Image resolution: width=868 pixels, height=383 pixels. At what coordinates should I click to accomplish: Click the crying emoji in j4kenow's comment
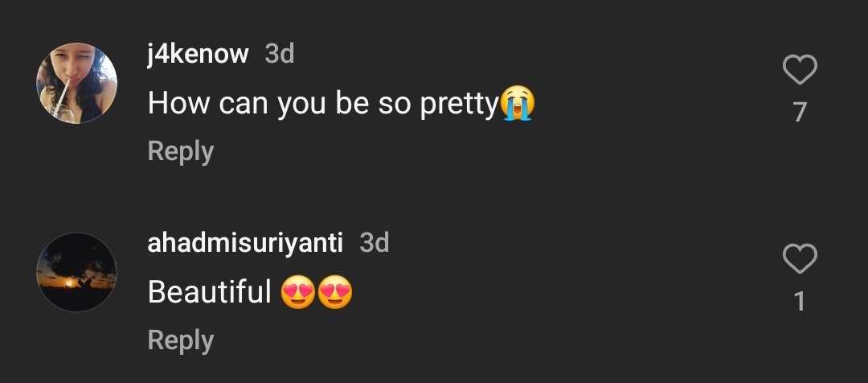coord(518,104)
